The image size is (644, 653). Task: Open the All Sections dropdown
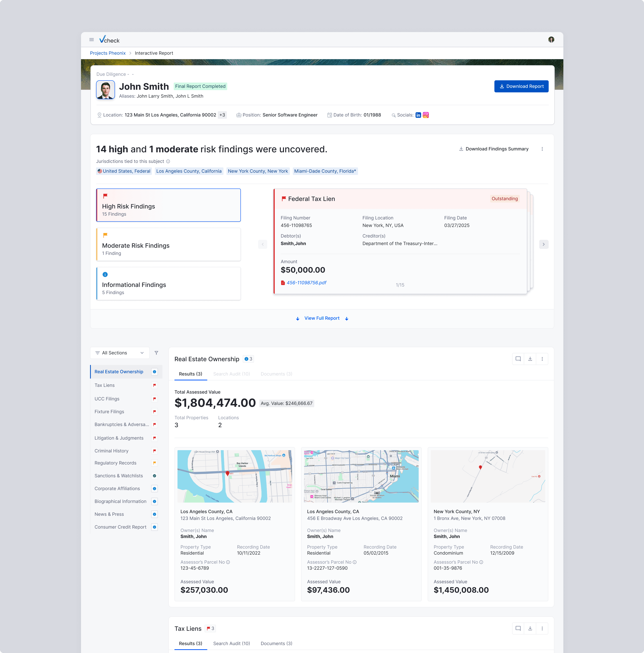(120, 353)
